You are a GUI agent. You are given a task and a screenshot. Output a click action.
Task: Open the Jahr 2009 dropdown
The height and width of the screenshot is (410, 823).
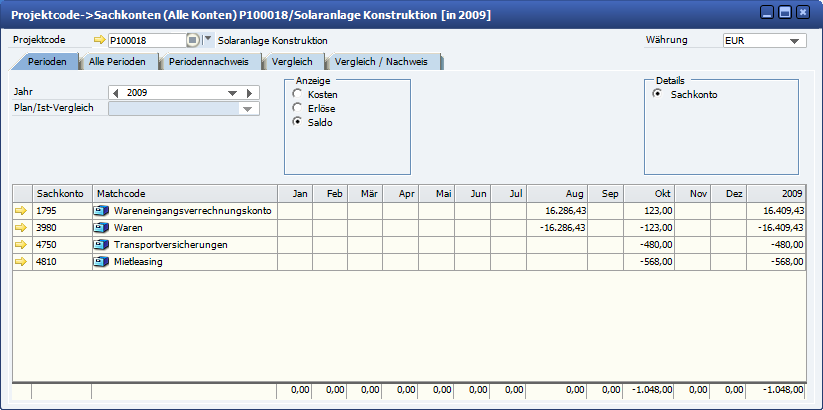pyautogui.click(x=233, y=93)
